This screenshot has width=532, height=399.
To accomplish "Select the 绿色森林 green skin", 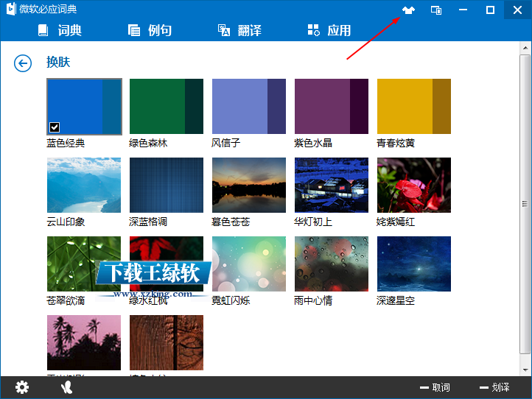I will point(167,107).
